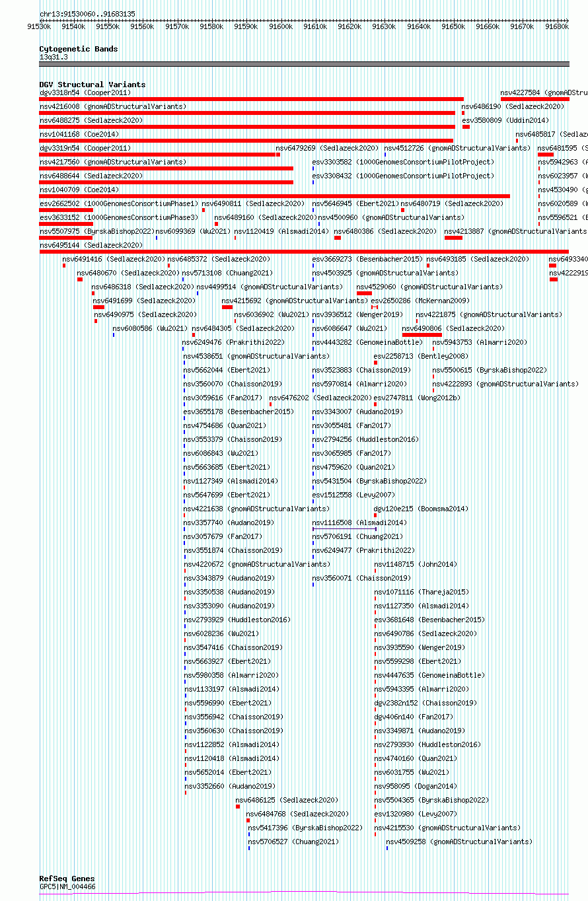This screenshot has height=901, width=588.
Task: Open variant nsv958095 (Dogan2014)
Action: pos(415,786)
